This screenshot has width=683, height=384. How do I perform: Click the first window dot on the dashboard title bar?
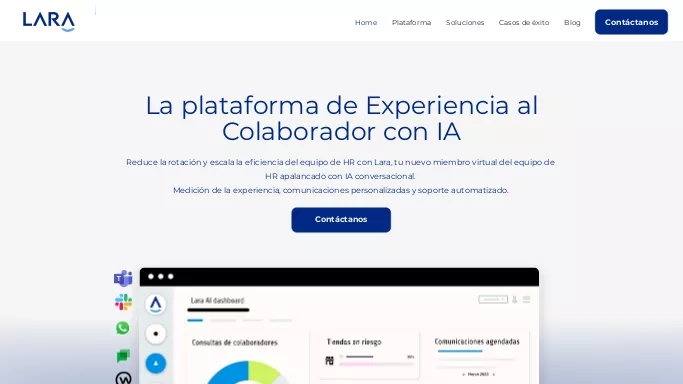coord(151,276)
